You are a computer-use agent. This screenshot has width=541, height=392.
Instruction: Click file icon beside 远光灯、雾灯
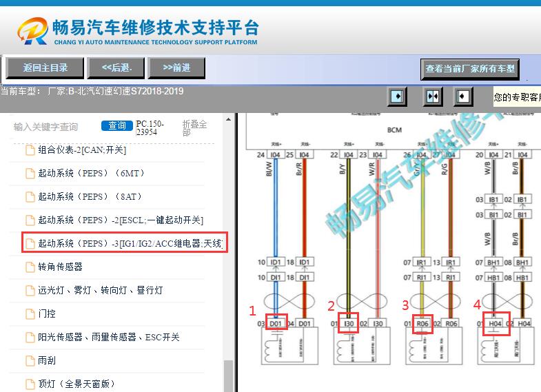[x=30, y=291]
